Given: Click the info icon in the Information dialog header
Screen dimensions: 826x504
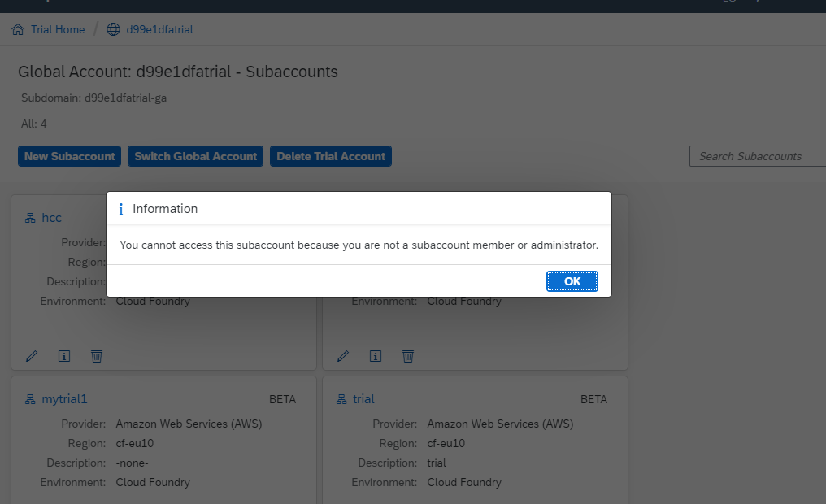Looking at the screenshot, I should point(121,208).
